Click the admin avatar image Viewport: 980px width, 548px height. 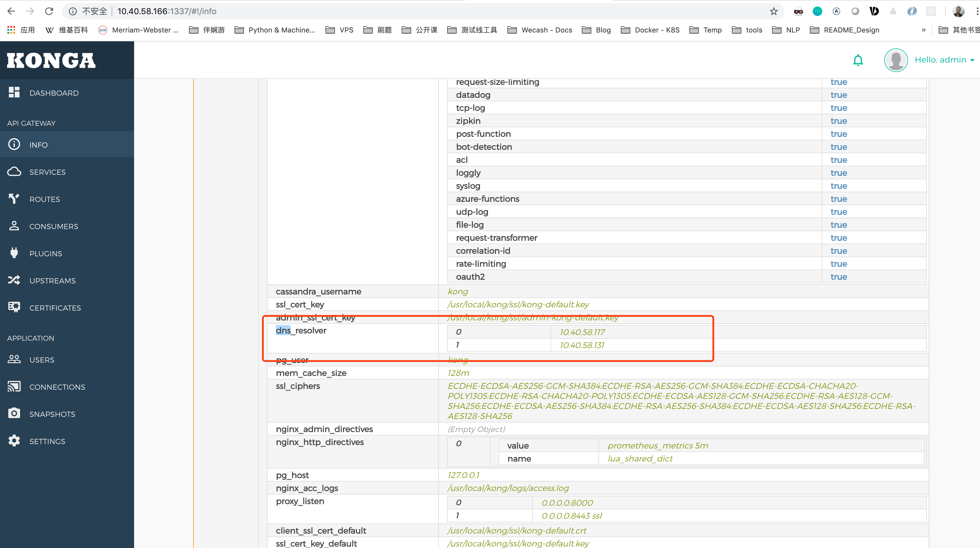(896, 60)
